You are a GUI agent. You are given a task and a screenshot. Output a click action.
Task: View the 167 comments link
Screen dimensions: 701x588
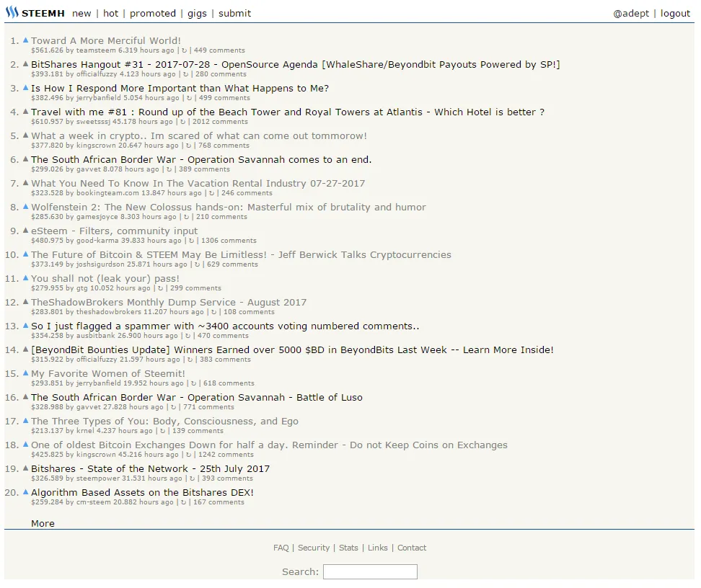(x=219, y=502)
